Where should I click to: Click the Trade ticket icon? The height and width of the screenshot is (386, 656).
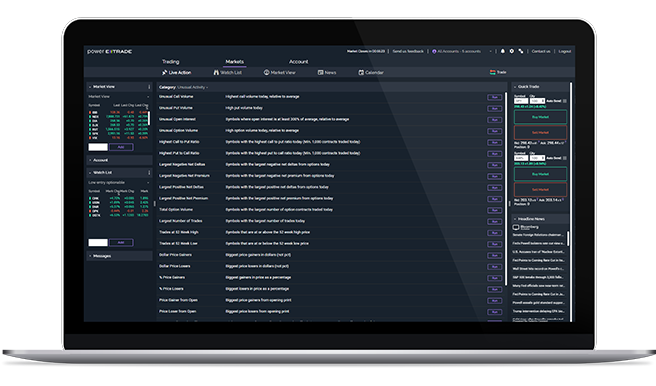(492, 72)
